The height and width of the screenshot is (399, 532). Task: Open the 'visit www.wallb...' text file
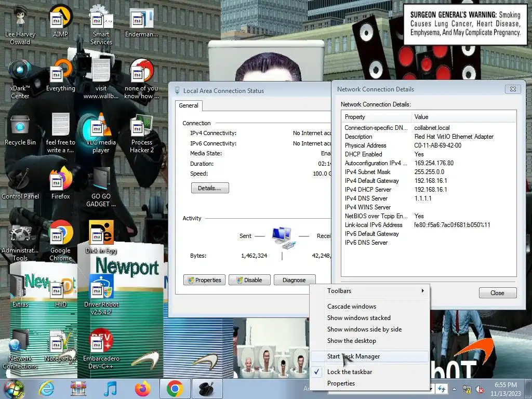point(101,79)
